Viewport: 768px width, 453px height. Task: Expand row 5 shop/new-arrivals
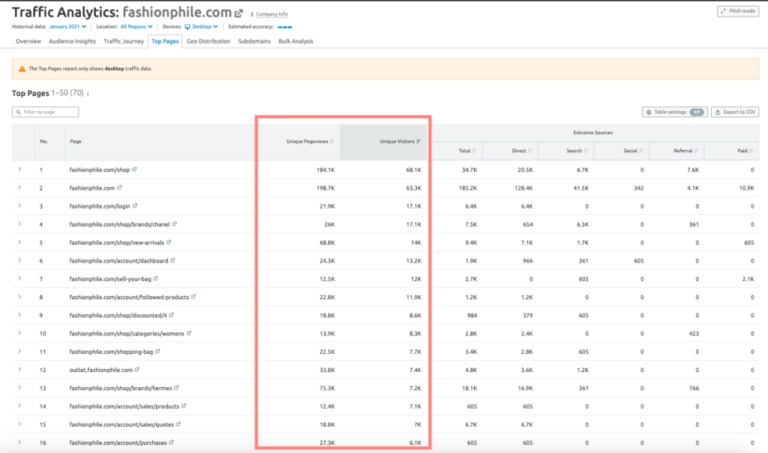20,242
